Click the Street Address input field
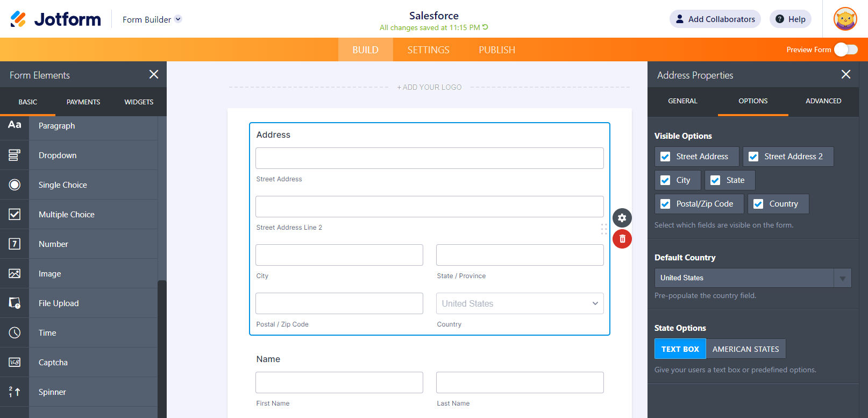Screen dimensions: 868x418 click(429, 158)
